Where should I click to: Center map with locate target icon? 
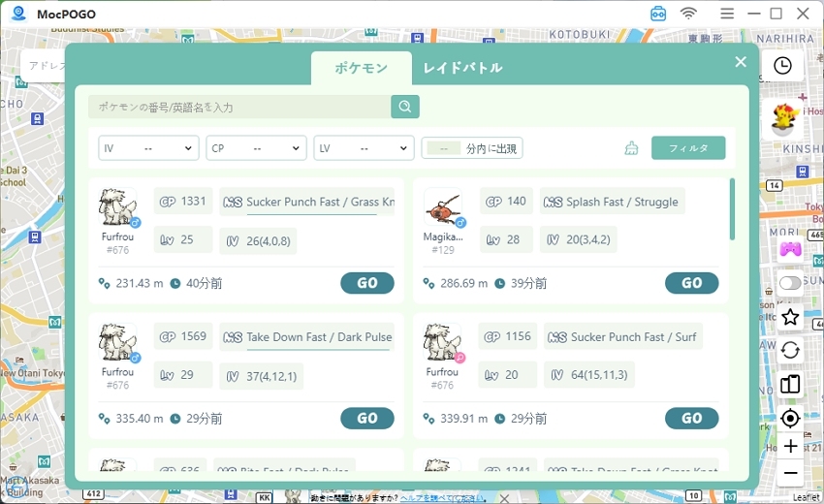click(790, 419)
